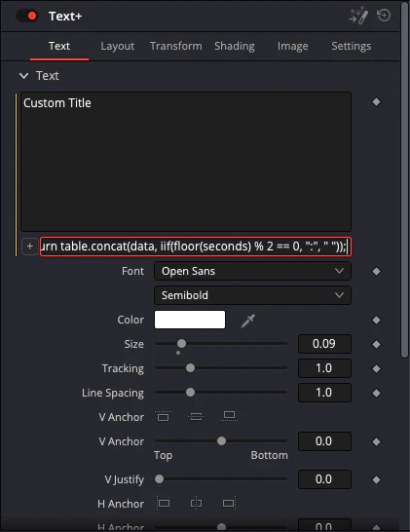Collapse the Text section chevron

pyautogui.click(x=23, y=76)
